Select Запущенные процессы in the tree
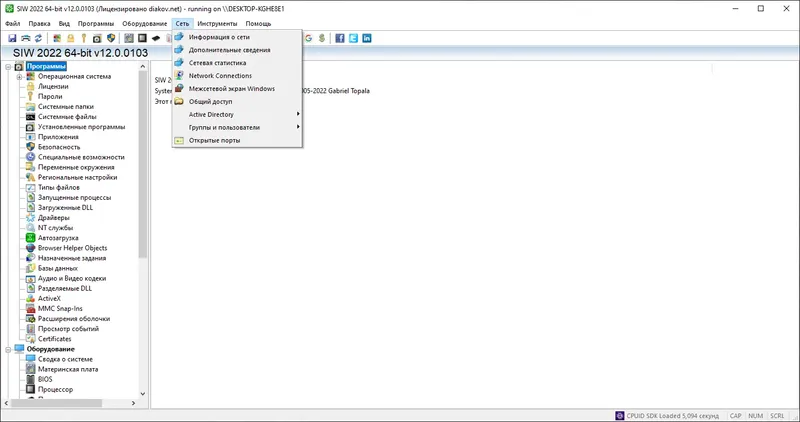 coord(74,197)
